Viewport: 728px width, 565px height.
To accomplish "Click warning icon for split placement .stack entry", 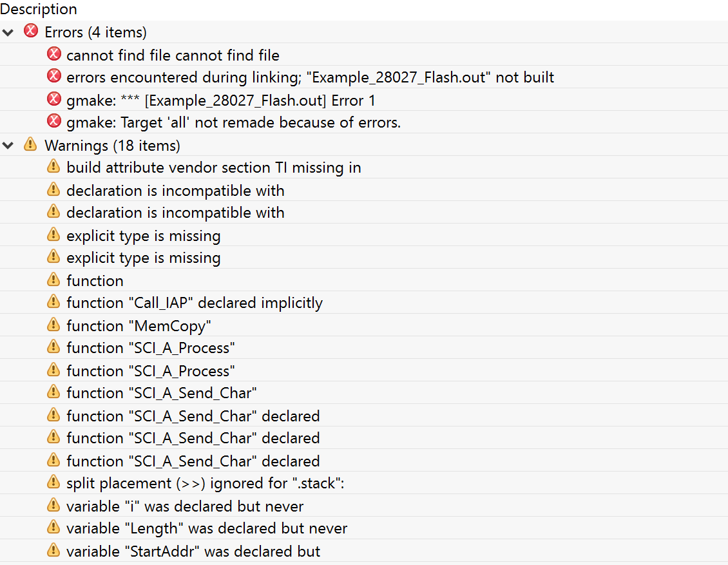I will tap(54, 483).
